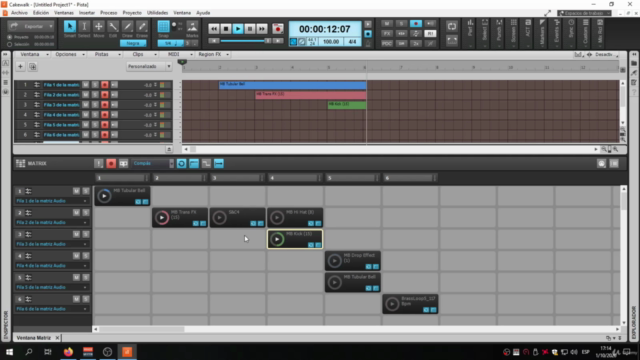
Task: Open the Windows Start menu
Action: [x=9, y=352]
